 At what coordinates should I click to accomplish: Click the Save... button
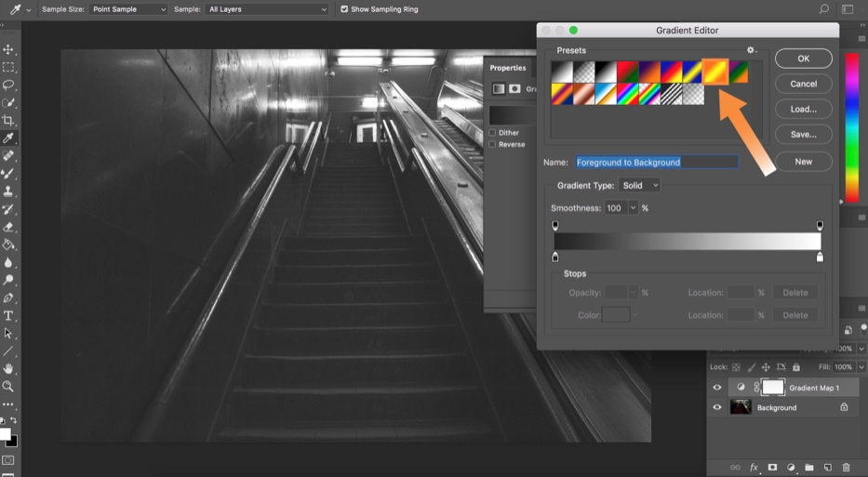click(803, 135)
